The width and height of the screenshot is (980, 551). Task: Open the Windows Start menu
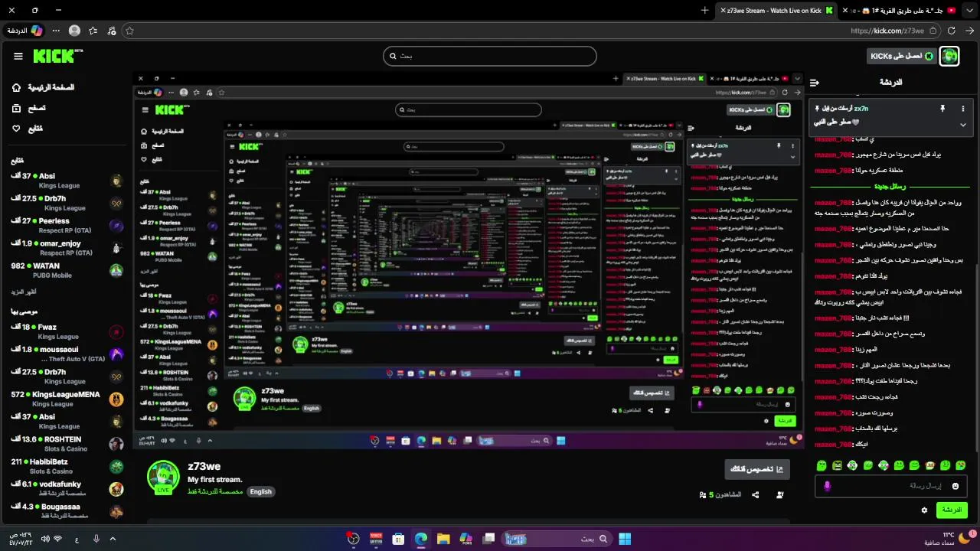(625, 539)
